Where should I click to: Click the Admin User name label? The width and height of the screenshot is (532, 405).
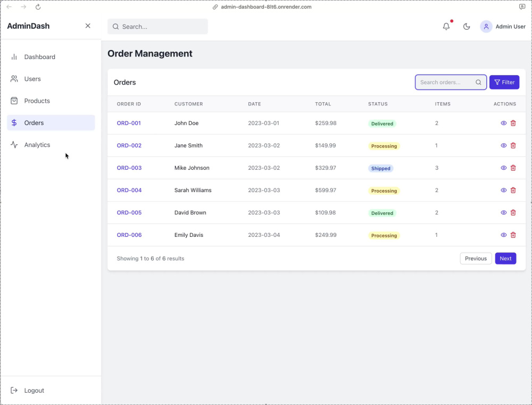[510, 27]
